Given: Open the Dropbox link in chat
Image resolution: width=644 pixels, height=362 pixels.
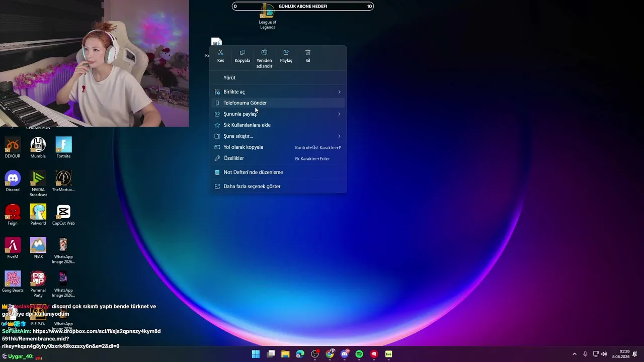Looking at the screenshot, I should [81, 338].
